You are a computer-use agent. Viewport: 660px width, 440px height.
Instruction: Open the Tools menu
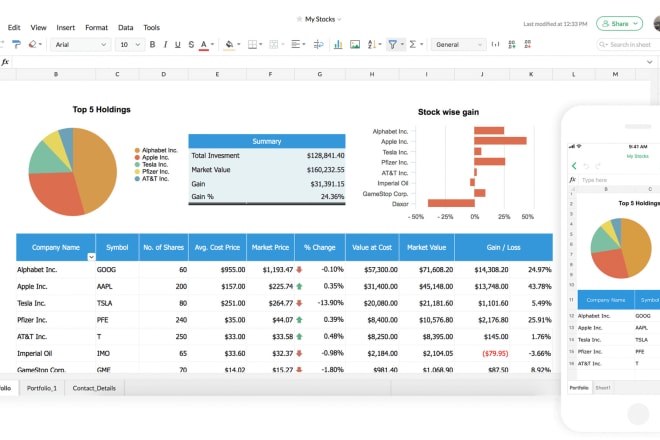(152, 27)
